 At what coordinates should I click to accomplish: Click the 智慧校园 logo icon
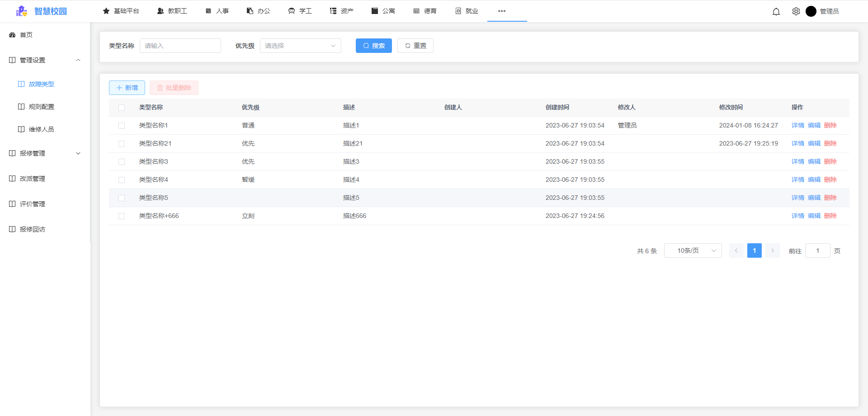(20, 11)
